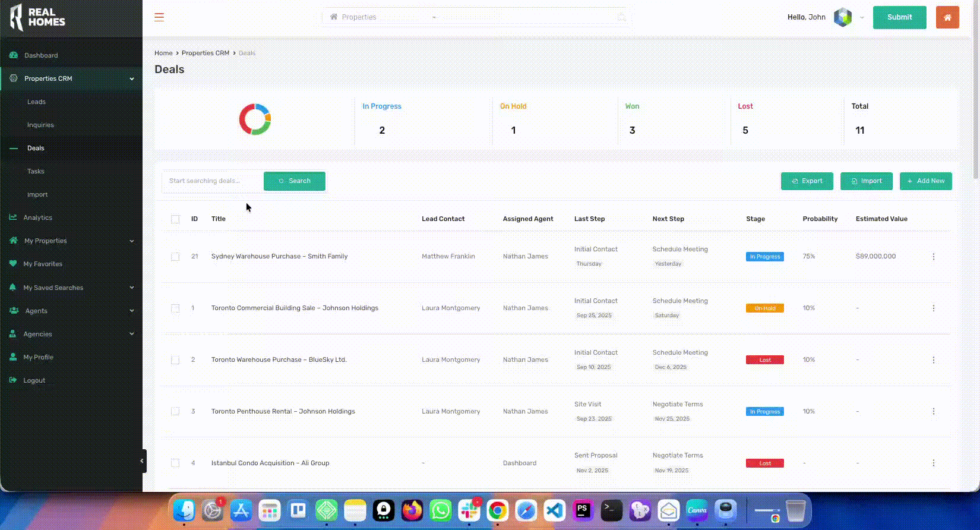Click the Export button
The height and width of the screenshot is (530, 980).
(x=807, y=181)
